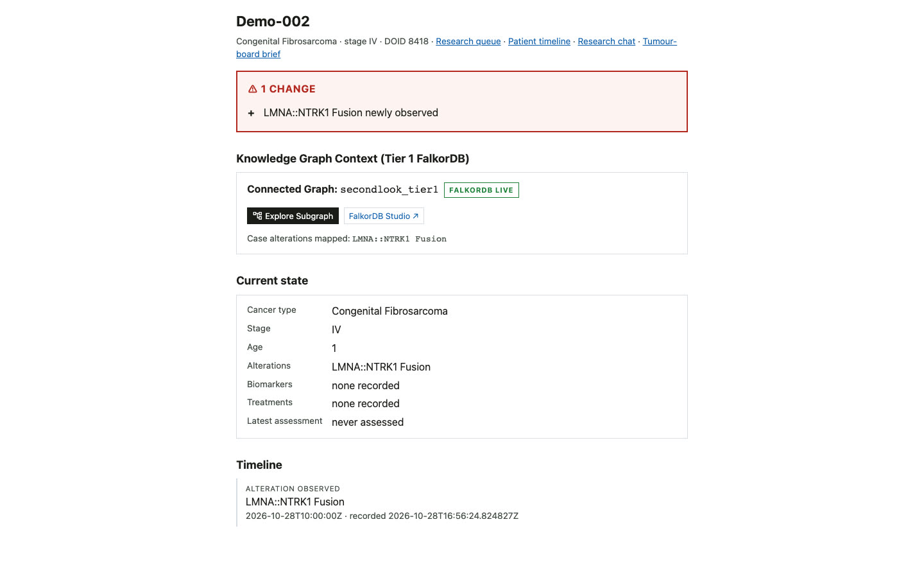Screen dimensions: 924x578
Task: Click the Current state heading
Action: [x=272, y=281]
